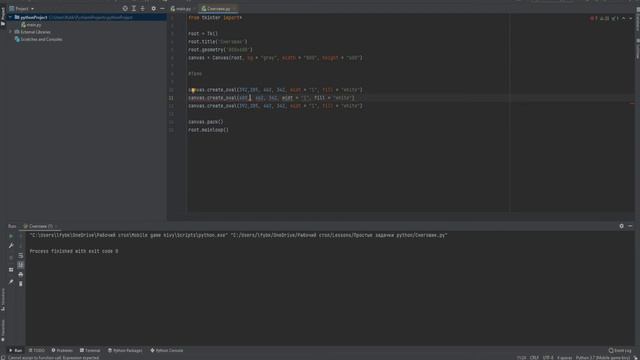Click the status bar error message text
Viewport: 640px width, 360px height.
tap(53, 358)
